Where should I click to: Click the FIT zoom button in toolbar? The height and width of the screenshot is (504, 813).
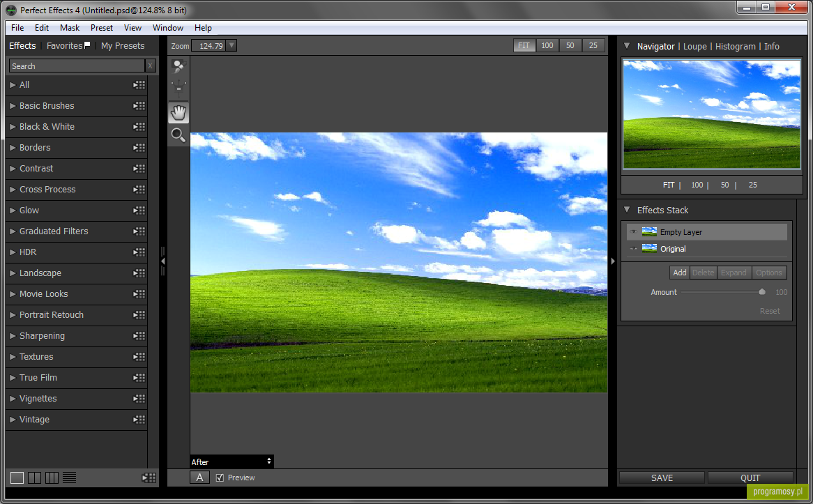[524, 45]
